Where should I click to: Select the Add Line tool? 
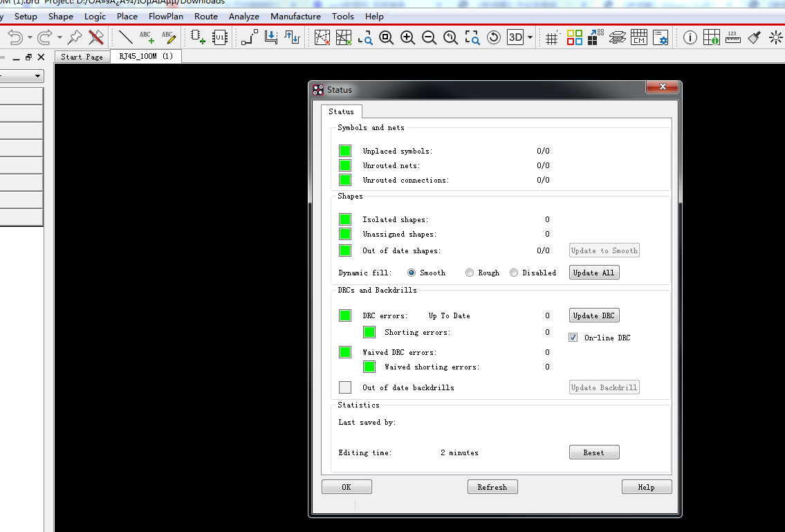(x=126, y=37)
